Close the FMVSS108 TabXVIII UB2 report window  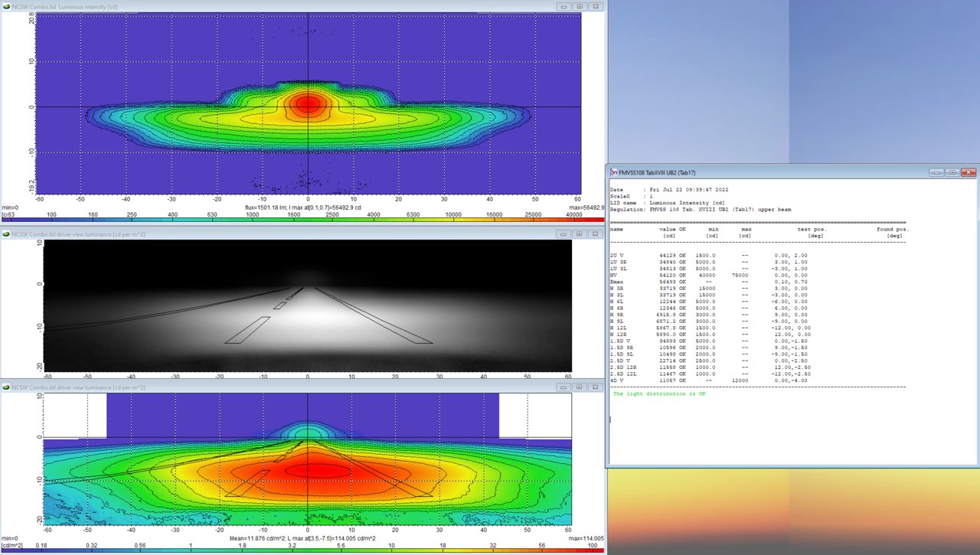click(x=969, y=172)
